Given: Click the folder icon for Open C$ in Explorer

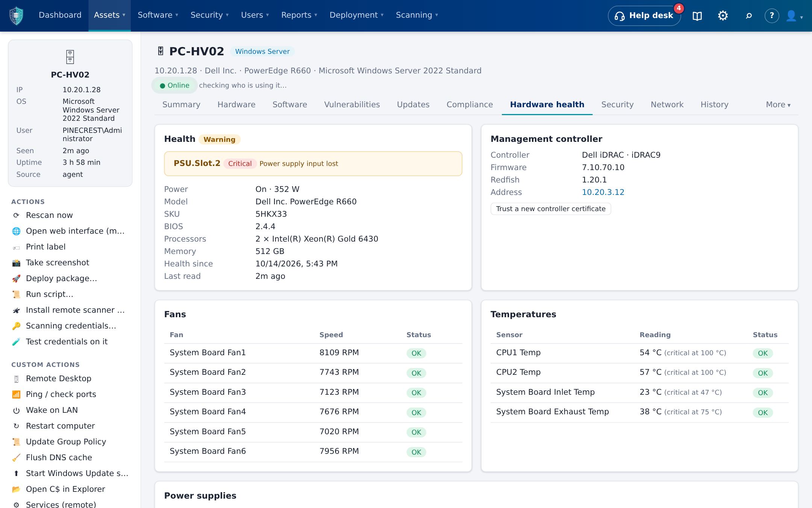Looking at the screenshot, I should pos(16,490).
